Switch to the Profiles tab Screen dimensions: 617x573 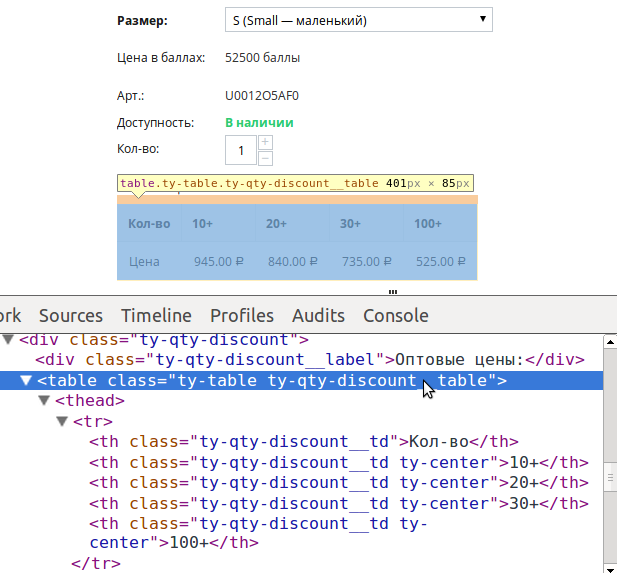click(x=241, y=315)
